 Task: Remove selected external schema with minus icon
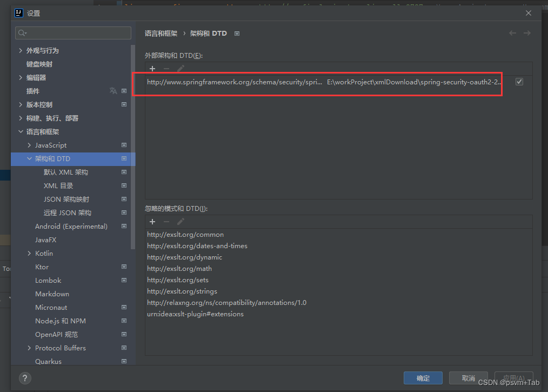166,69
